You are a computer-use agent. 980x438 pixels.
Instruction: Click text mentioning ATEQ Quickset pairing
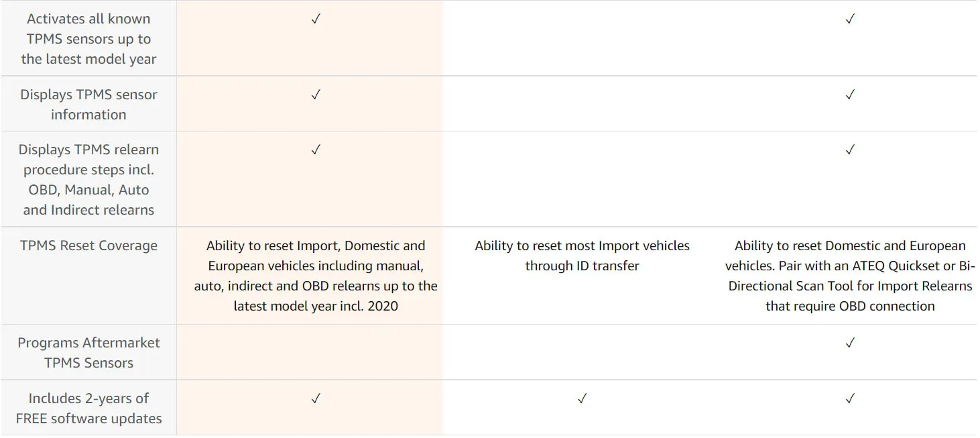(x=850, y=276)
